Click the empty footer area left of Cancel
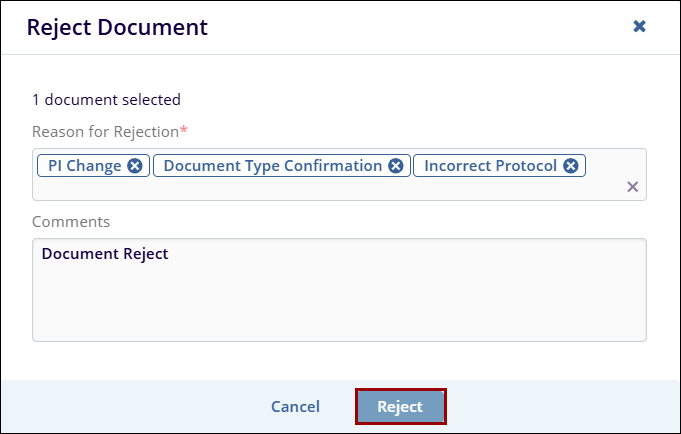 point(130,407)
